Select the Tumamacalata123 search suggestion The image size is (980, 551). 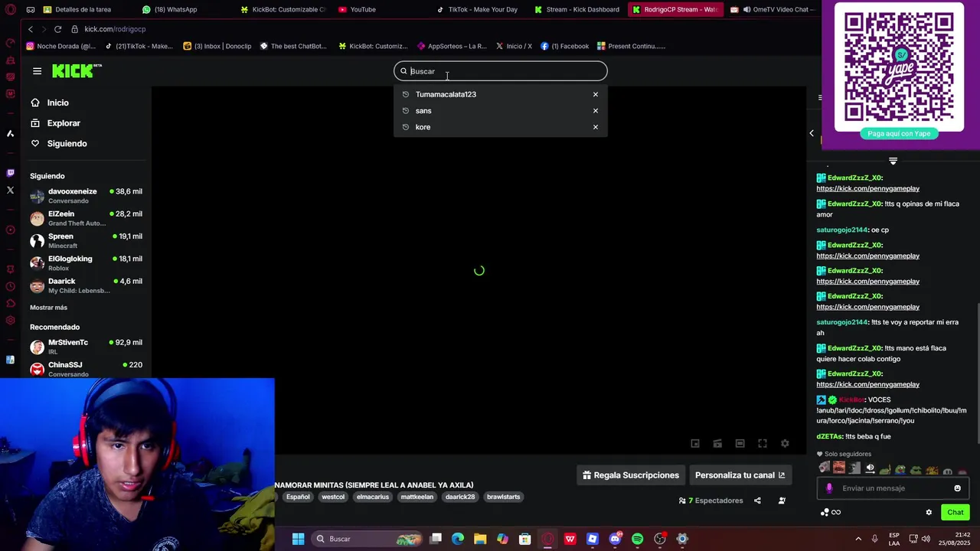(x=446, y=94)
